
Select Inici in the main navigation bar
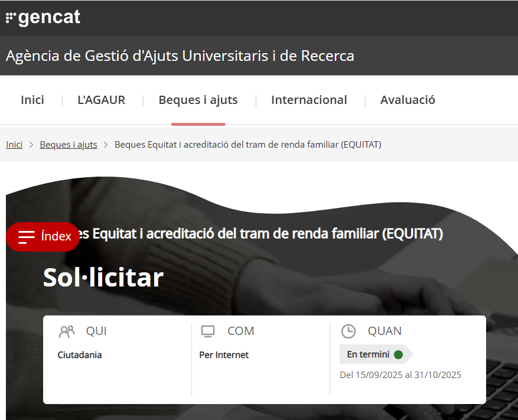pyautogui.click(x=32, y=100)
